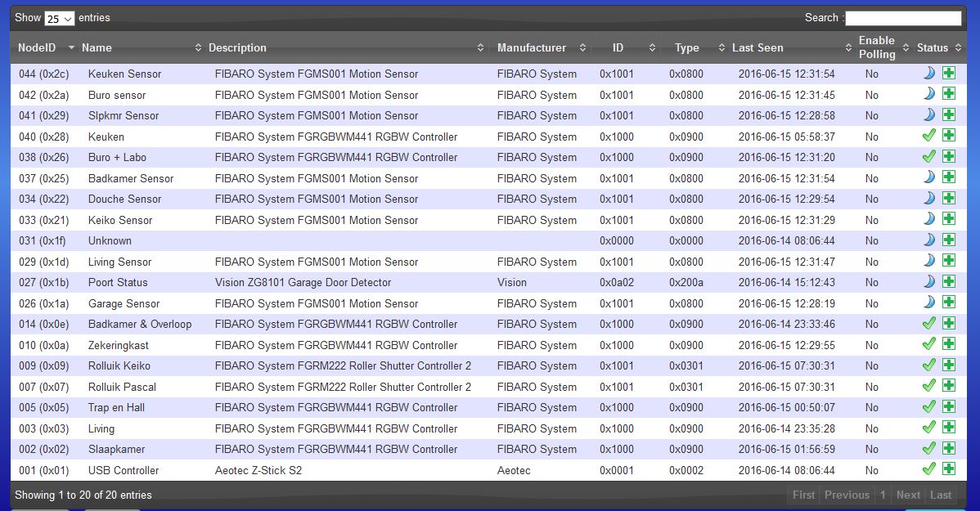Click the sleeping moon icon for Keuken Sensor
This screenshot has height=511, width=980.
click(x=929, y=73)
